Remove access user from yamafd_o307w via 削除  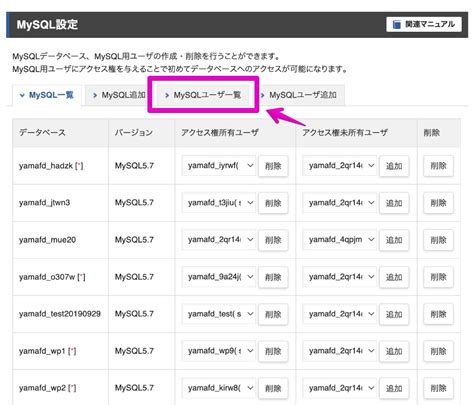point(273,277)
